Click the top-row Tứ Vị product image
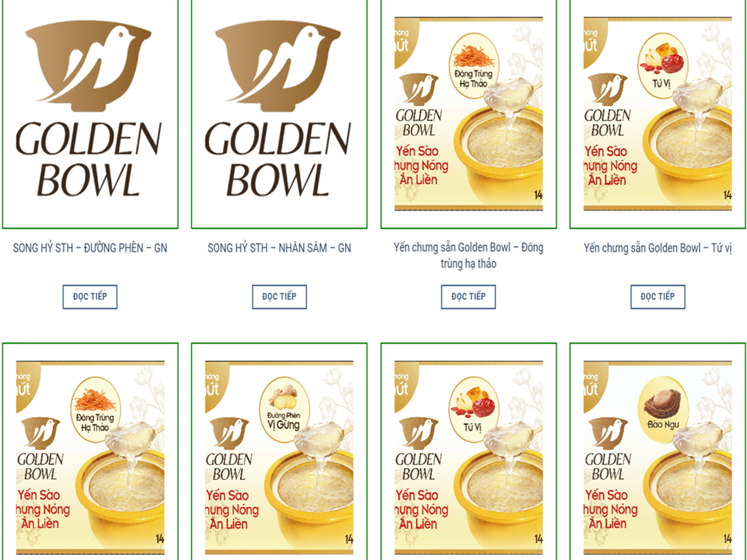The height and width of the screenshot is (560, 747). pyautogui.click(x=657, y=113)
